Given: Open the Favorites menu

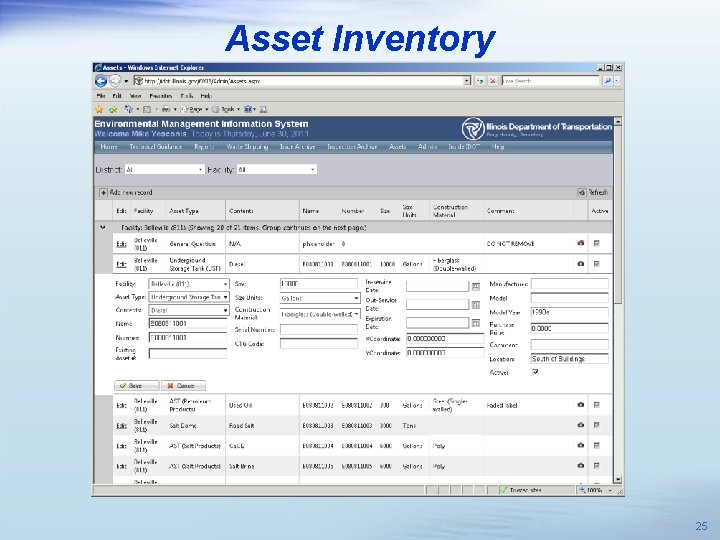Looking at the screenshot, I should pyautogui.click(x=161, y=96).
